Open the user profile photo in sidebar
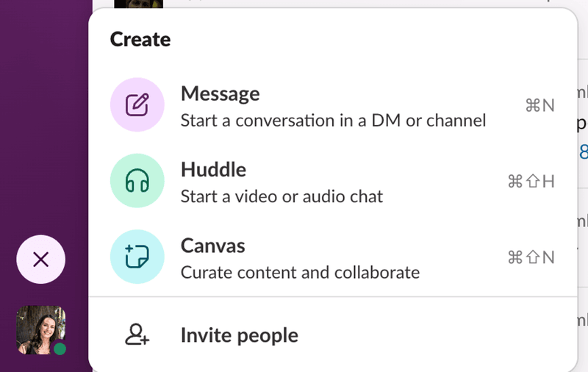Screen dimensions: 588x372 pos(41,330)
